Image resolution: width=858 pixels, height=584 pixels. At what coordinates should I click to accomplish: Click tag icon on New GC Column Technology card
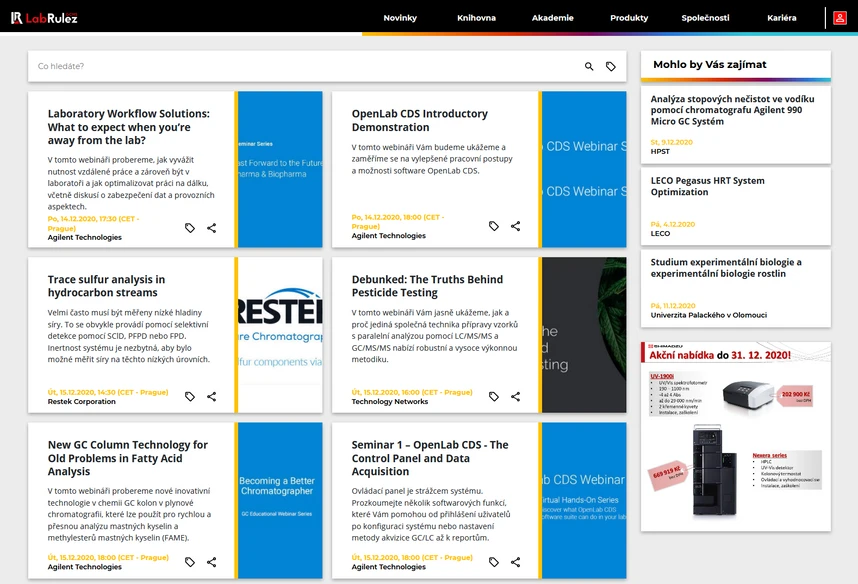coord(190,562)
